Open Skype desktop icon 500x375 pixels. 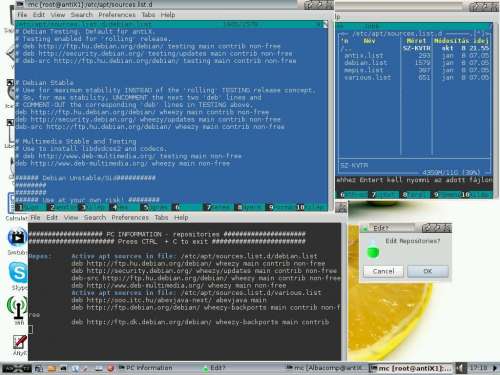(18, 273)
